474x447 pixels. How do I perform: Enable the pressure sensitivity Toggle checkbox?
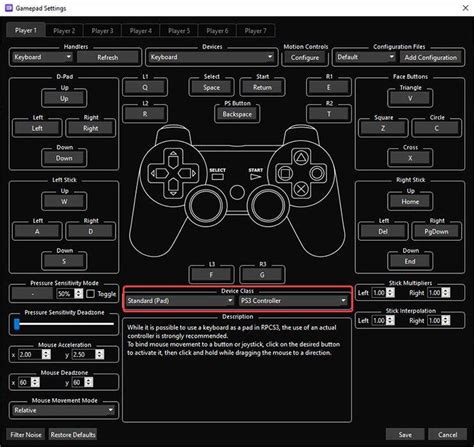[90, 294]
